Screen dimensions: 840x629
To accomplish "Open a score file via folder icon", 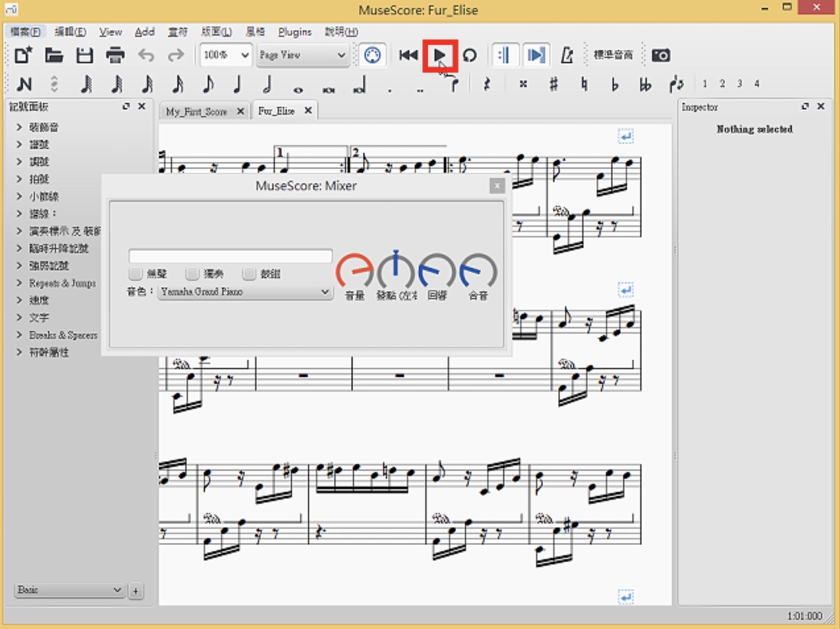I will pos(53,55).
